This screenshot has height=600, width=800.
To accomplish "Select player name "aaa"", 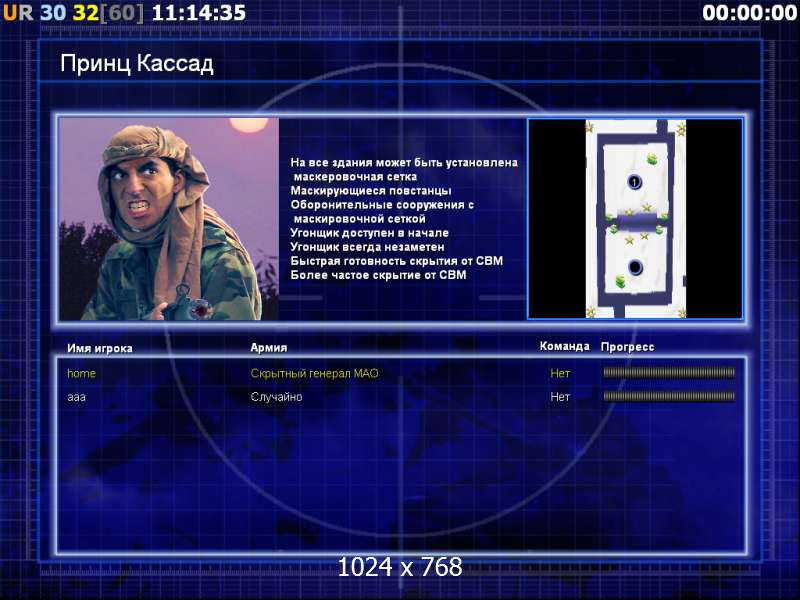I will tap(77, 397).
